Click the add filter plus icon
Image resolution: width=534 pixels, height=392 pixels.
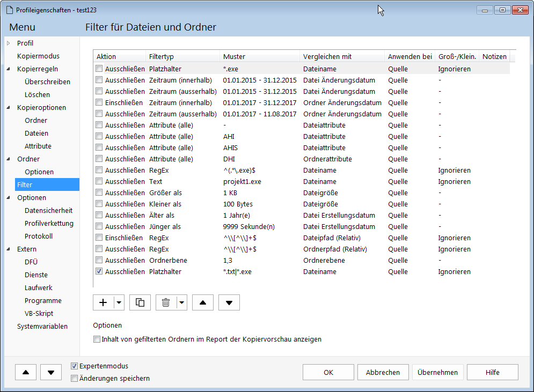pyautogui.click(x=103, y=302)
